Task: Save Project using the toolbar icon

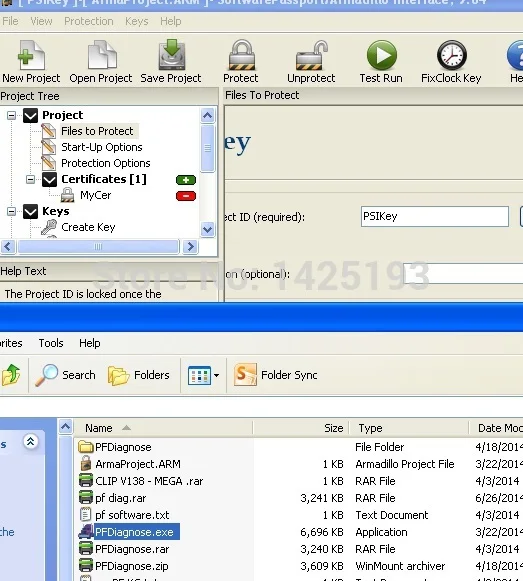Action: 172,55
